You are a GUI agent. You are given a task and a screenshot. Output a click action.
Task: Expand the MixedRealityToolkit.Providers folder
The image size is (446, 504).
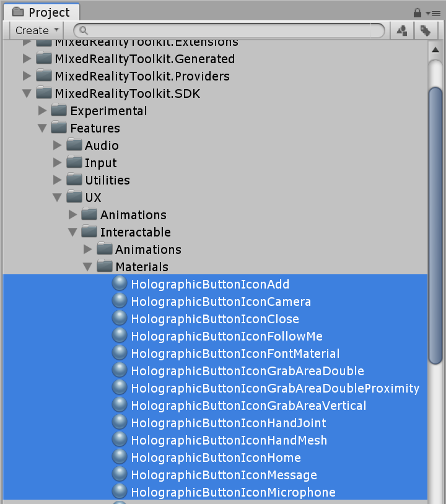coord(27,76)
